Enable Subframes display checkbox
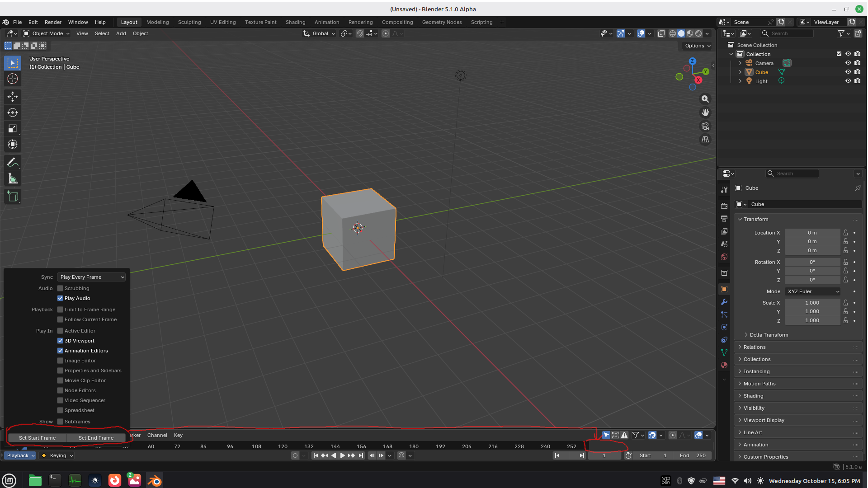The height and width of the screenshot is (488, 868). (x=60, y=422)
